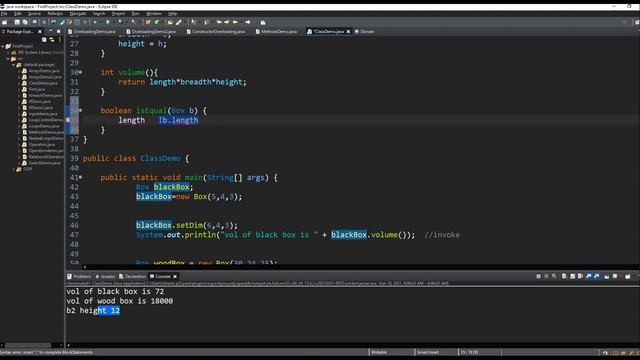Click Remove All Terminated Launches icon
The width and height of the screenshot is (640, 360).
pyautogui.click(x=554, y=276)
